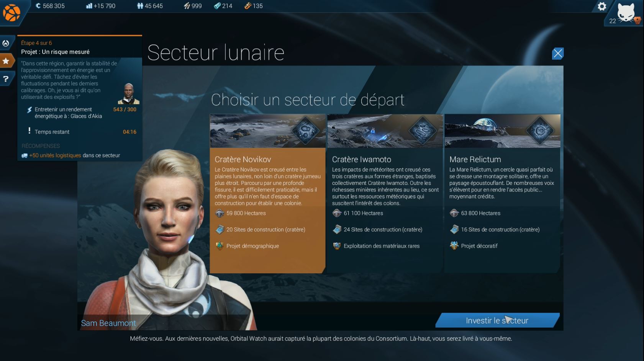Open the question mark help sidebar icon
The image size is (644, 361).
tap(6, 79)
